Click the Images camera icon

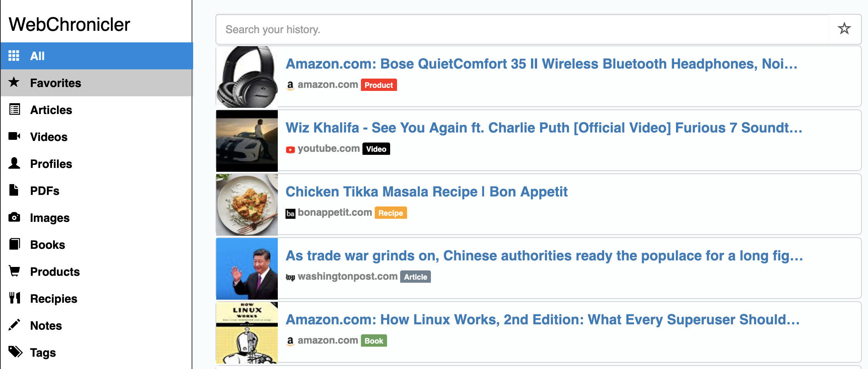click(14, 217)
